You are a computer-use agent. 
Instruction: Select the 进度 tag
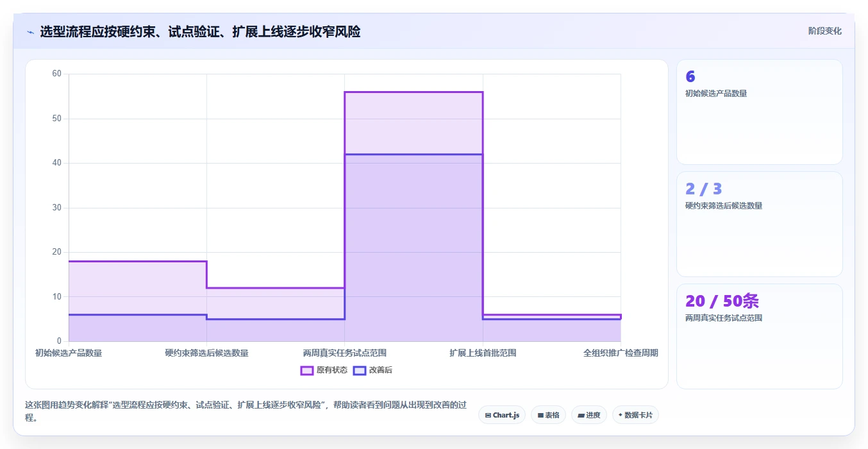coord(588,415)
